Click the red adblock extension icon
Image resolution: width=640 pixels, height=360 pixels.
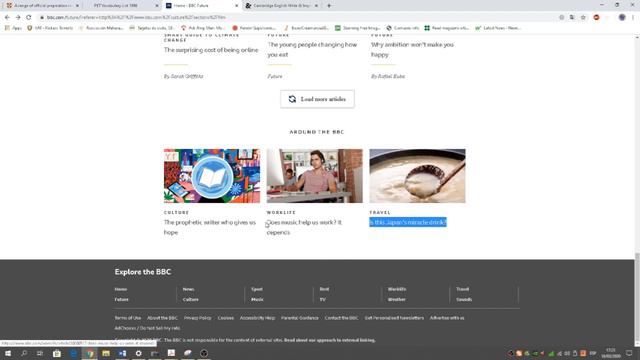pos(596,18)
